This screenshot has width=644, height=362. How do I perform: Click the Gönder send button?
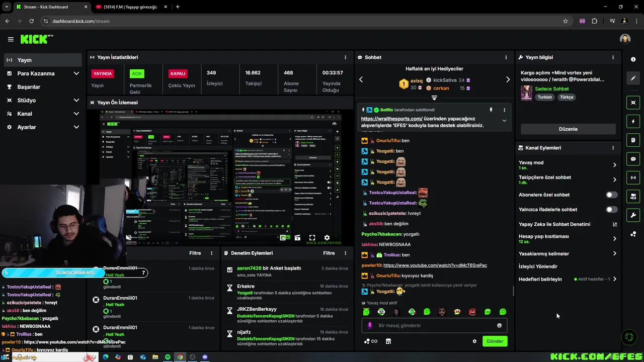[x=495, y=341]
